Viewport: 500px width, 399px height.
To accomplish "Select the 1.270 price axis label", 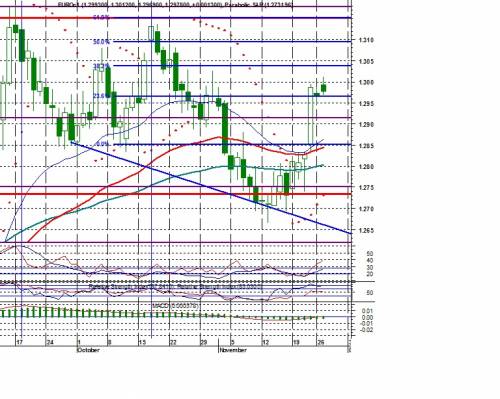I will click(366, 209).
